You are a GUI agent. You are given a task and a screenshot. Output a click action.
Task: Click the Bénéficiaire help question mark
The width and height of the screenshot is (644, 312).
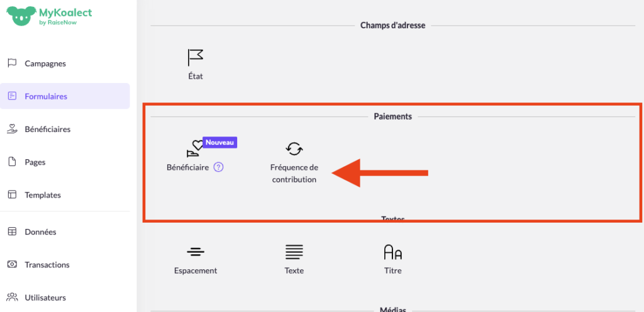[x=218, y=167]
